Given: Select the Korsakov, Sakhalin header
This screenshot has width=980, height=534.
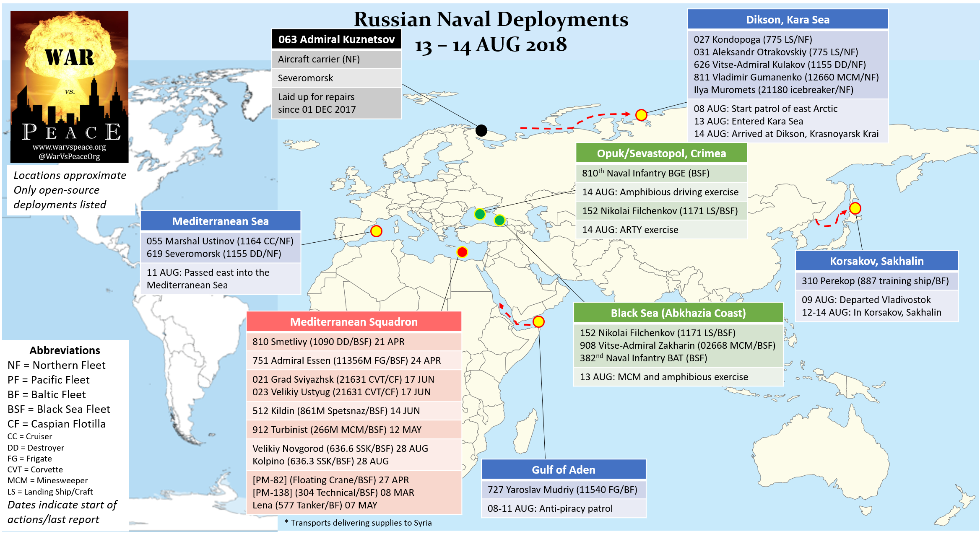Looking at the screenshot, I should 877,261.
